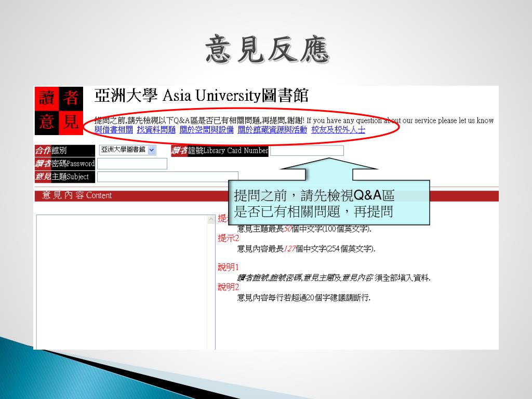This screenshot has height=399, width=532.
Task: Open the 找資料問題 Q&A link
Action: pos(156,129)
